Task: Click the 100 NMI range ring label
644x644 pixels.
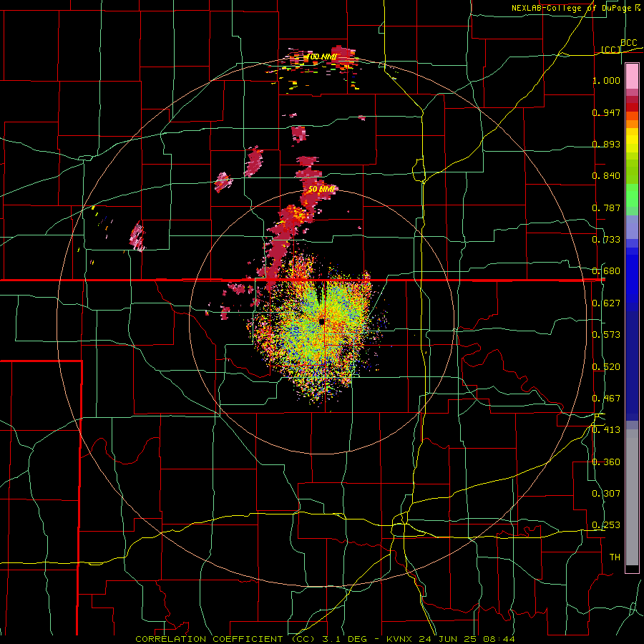Action: [322, 57]
